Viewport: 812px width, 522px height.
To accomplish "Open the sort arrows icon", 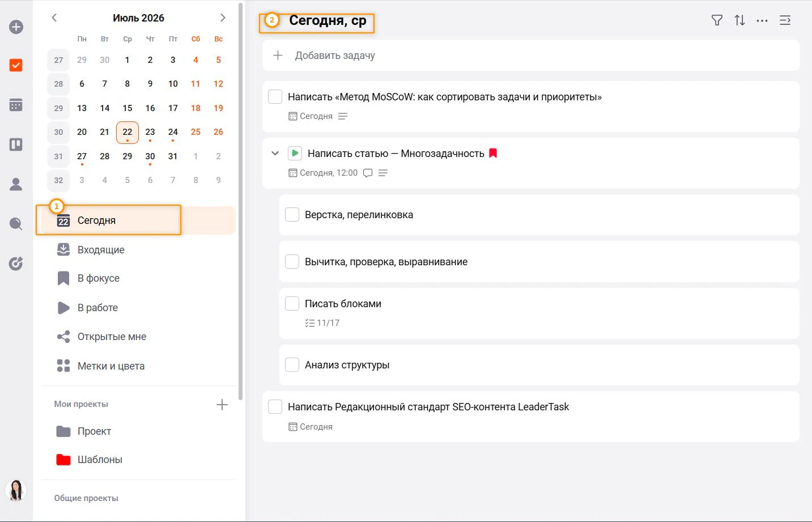I will [x=739, y=20].
